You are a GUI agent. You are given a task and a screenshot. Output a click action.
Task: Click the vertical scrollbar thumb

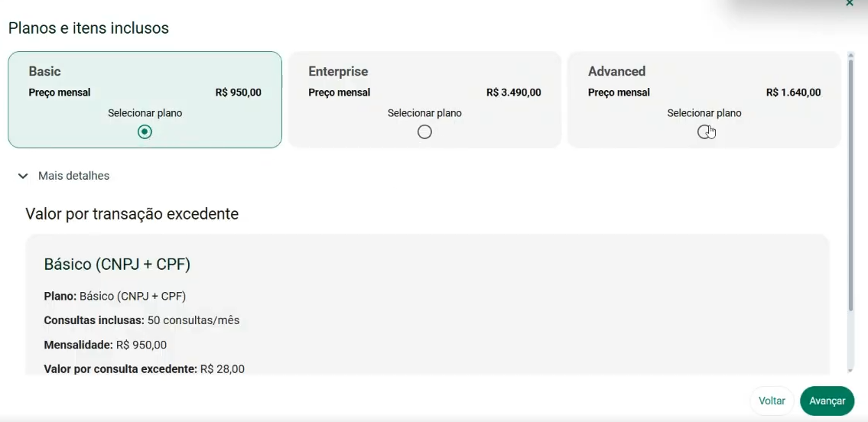click(851, 185)
